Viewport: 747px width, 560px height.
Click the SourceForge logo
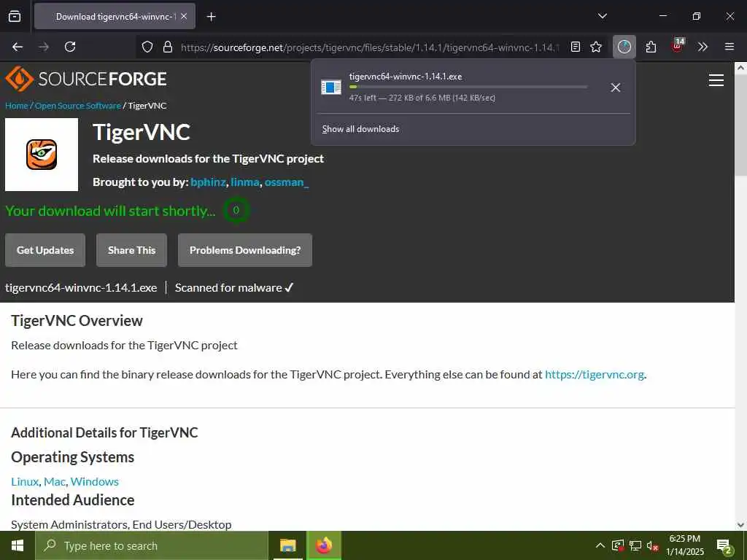click(x=86, y=79)
